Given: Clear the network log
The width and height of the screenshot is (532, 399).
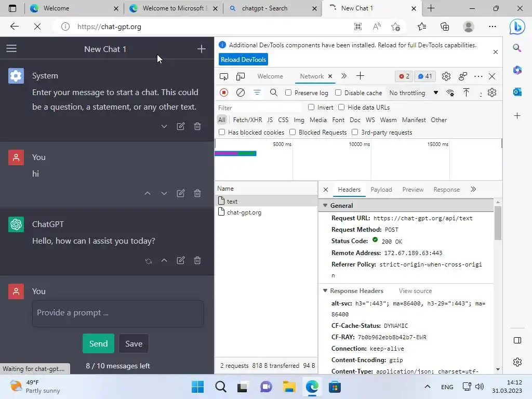Looking at the screenshot, I should click(x=240, y=92).
